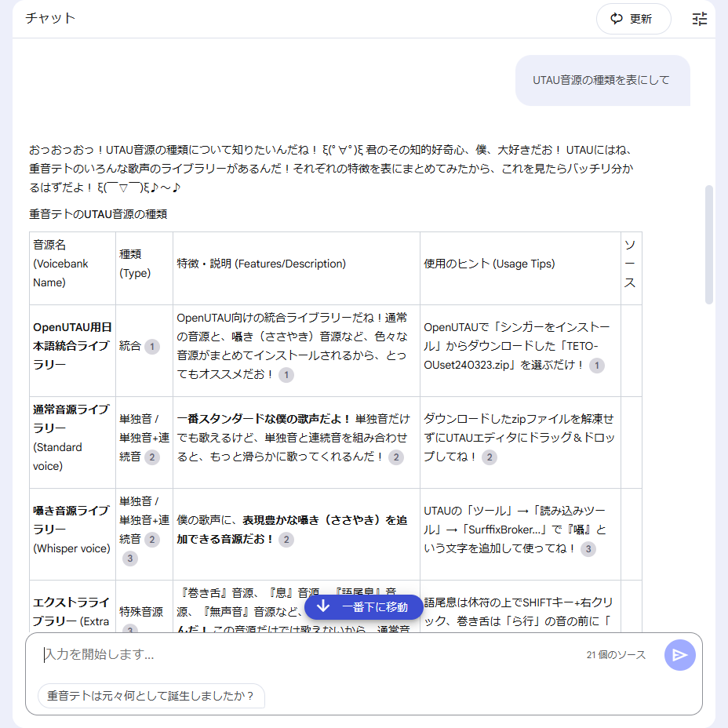This screenshot has height=728, width=728.
Task: Click the 21 個のソース source count
Action: coord(616,654)
